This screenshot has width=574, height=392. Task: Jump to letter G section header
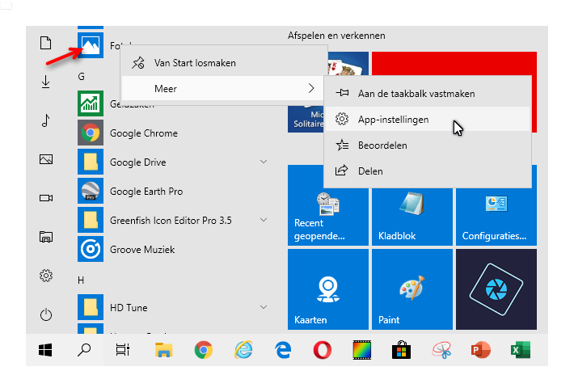(82, 76)
